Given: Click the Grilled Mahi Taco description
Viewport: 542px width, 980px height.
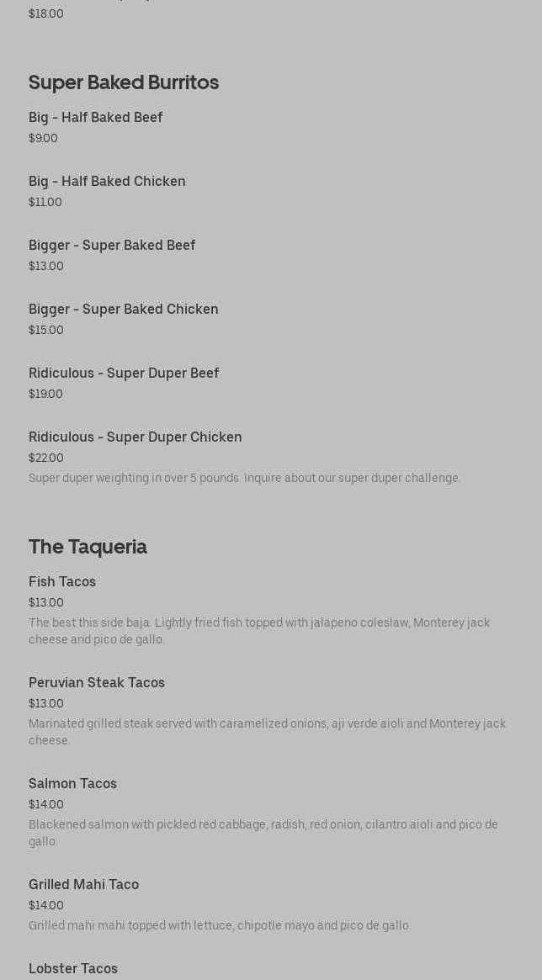Looking at the screenshot, I should (x=220, y=926).
